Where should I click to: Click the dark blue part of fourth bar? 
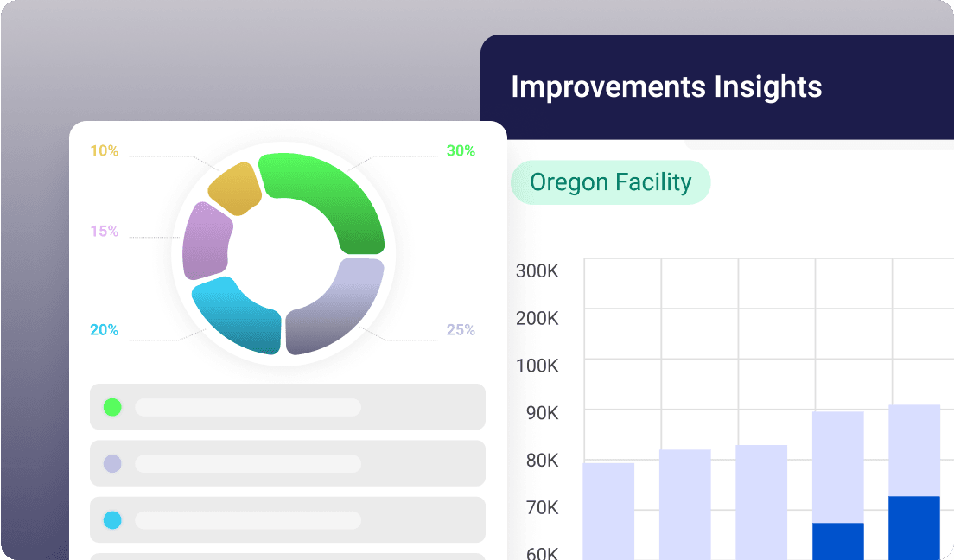point(838,541)
